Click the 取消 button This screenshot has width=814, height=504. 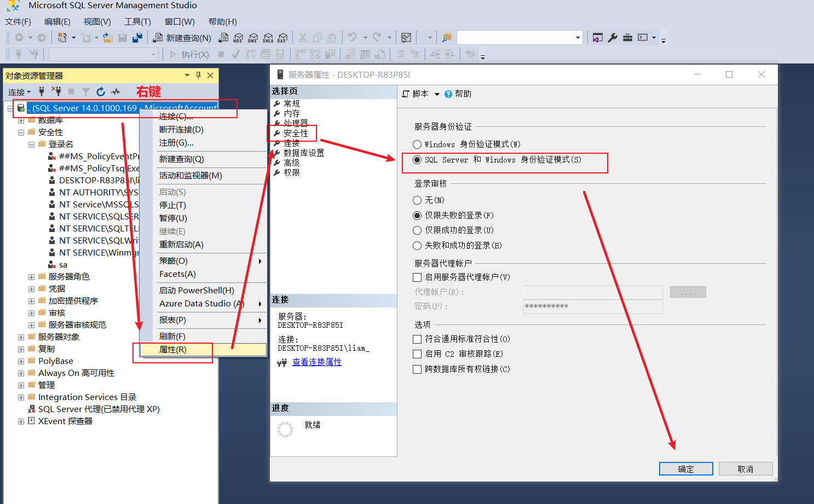(746, 469)
